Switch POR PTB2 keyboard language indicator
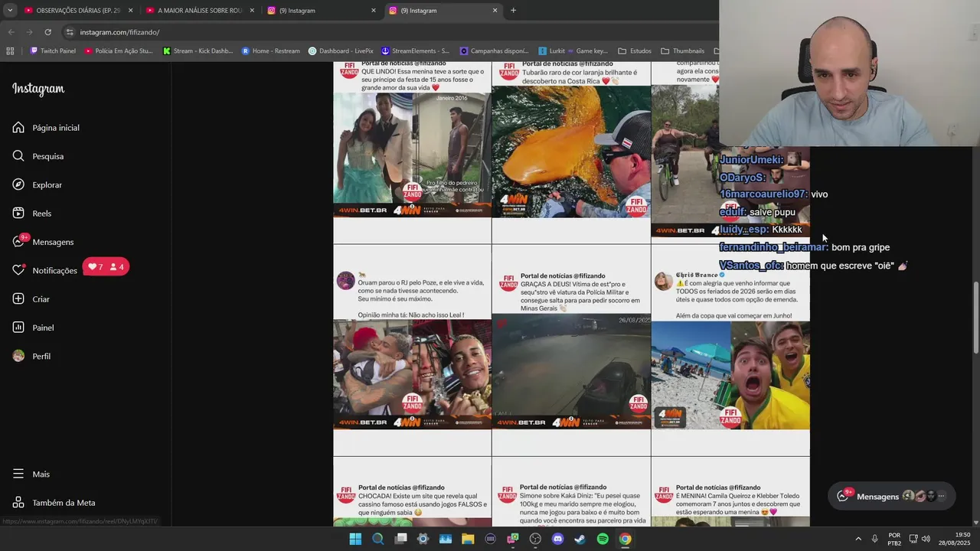Screen dimensions: 980x551 (894, 539)
